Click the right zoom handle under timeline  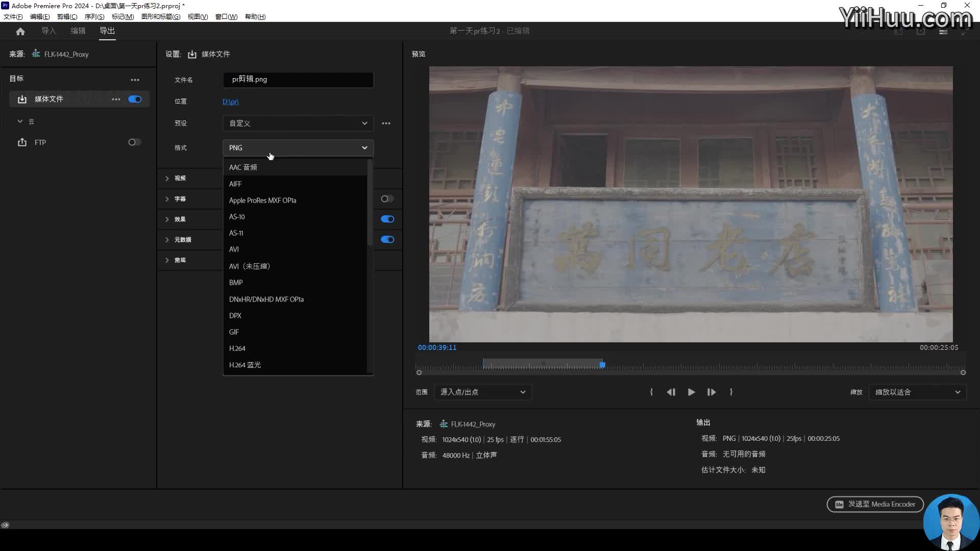pyautogui.click(x=963, y=373)
